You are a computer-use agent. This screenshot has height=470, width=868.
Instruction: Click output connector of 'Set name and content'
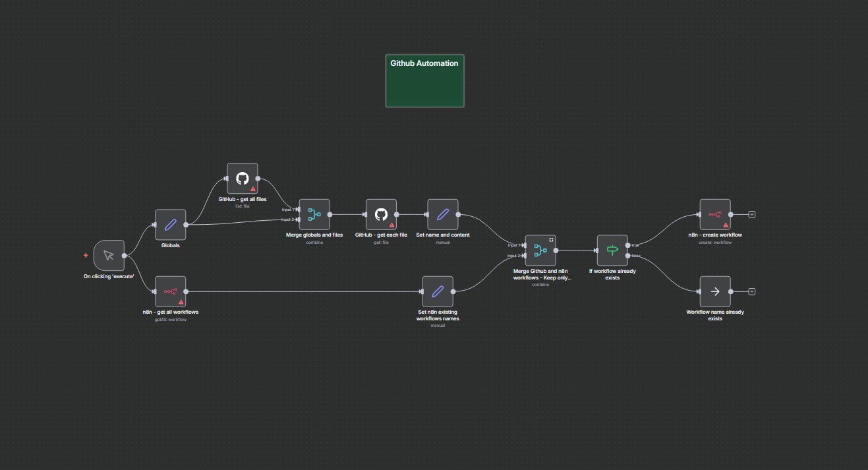pos(458,214)
